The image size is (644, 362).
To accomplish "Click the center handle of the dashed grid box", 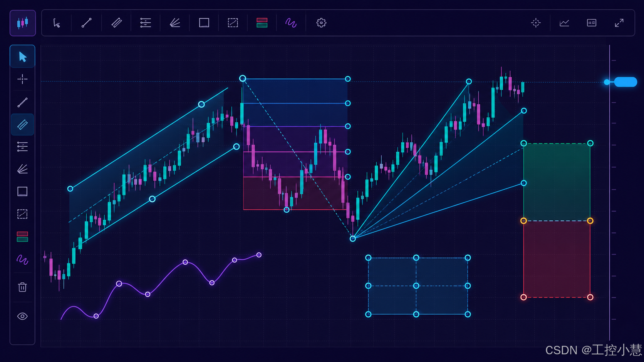I will tap(416, 286).
